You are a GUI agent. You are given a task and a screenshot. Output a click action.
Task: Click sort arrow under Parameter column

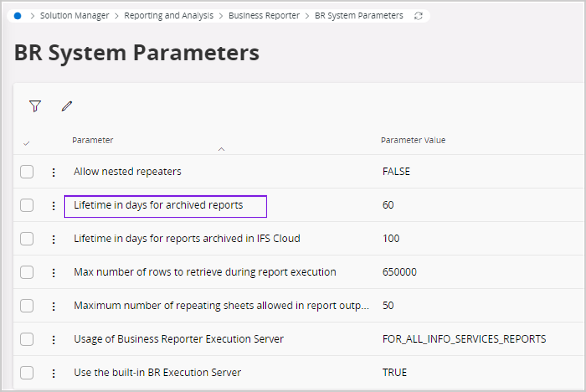(221, 149)
